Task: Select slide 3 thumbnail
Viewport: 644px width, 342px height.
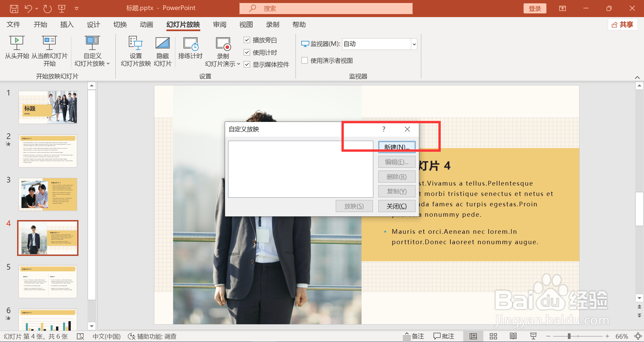Action: [48, 194]
